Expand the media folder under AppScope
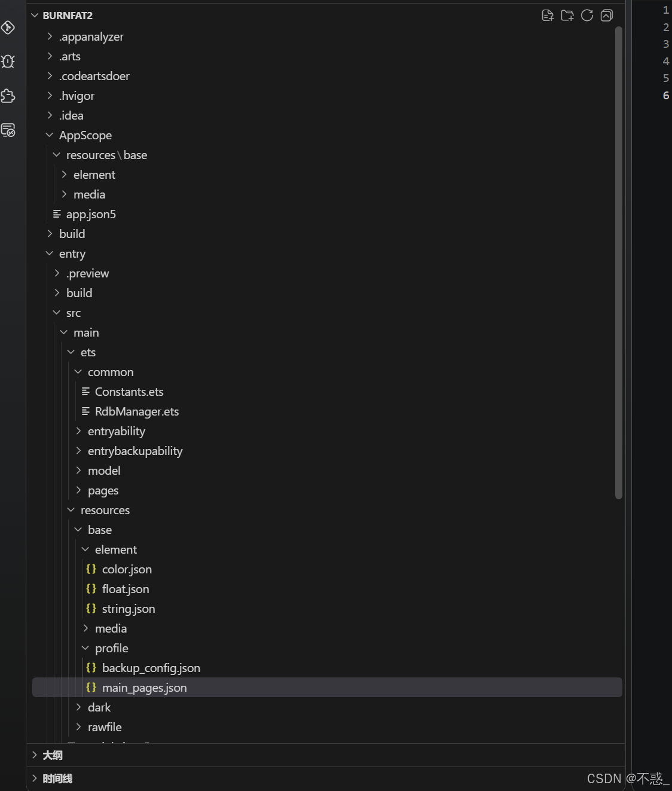Image resolution: width=672 pixels, height=791 pixels. pos(64,194)
